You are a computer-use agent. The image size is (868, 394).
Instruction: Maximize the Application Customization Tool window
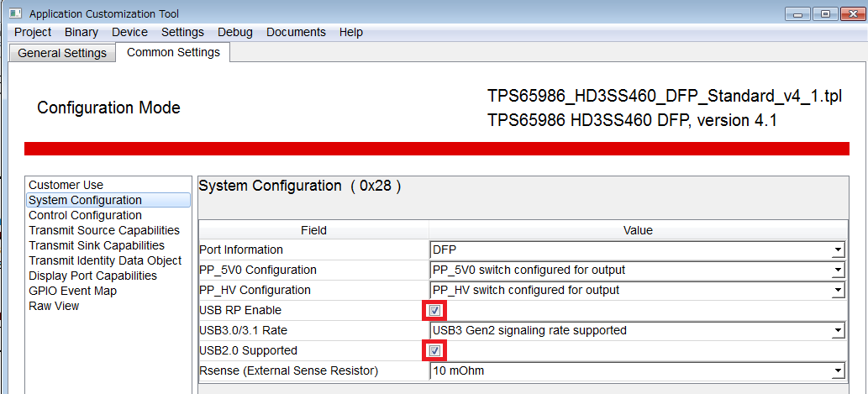coord(825,13)
